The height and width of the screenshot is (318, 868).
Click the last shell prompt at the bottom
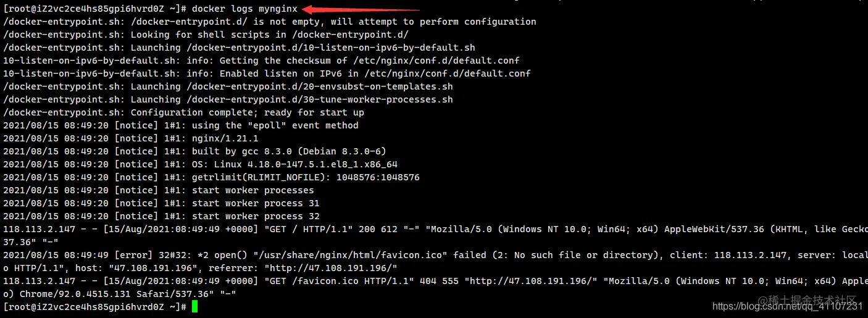pos(95,307)
